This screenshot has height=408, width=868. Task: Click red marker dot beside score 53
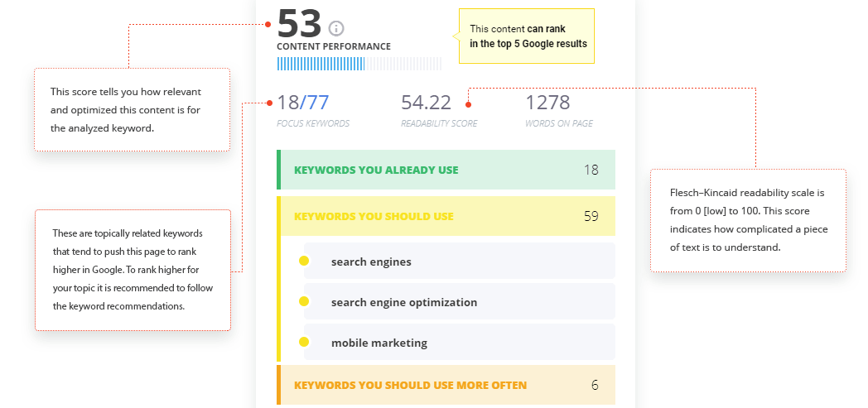[268, 24]
